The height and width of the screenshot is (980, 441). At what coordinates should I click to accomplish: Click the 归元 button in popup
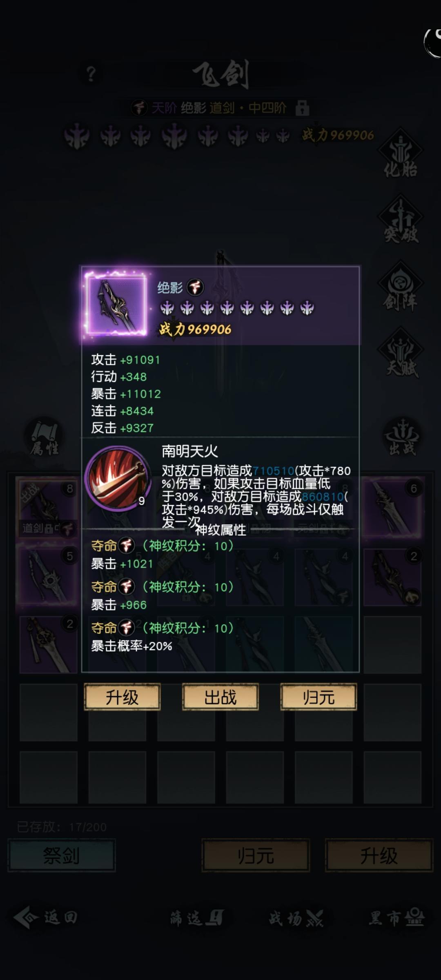tap(318, 697)
